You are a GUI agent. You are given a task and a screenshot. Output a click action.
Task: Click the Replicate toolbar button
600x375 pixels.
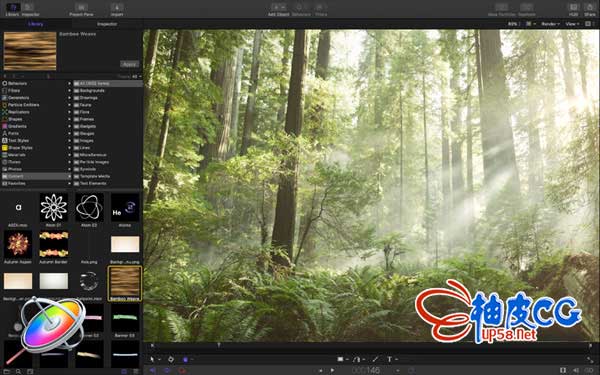527,10
